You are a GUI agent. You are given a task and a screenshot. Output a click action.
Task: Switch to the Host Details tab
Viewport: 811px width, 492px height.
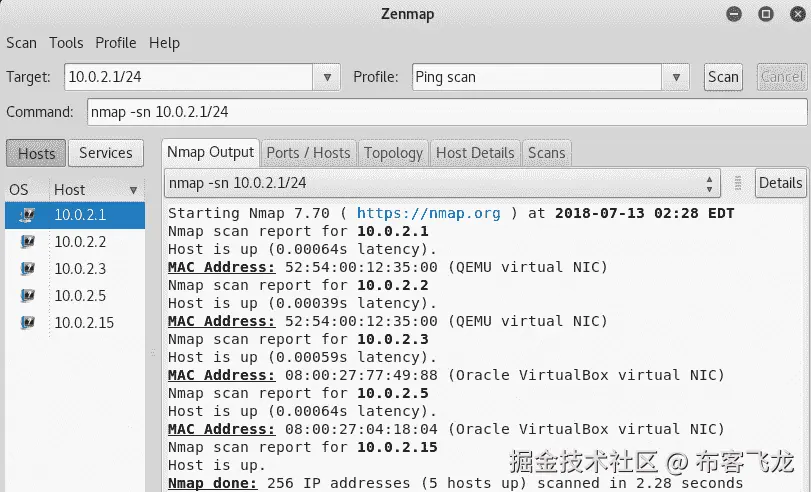click(475, 153)
